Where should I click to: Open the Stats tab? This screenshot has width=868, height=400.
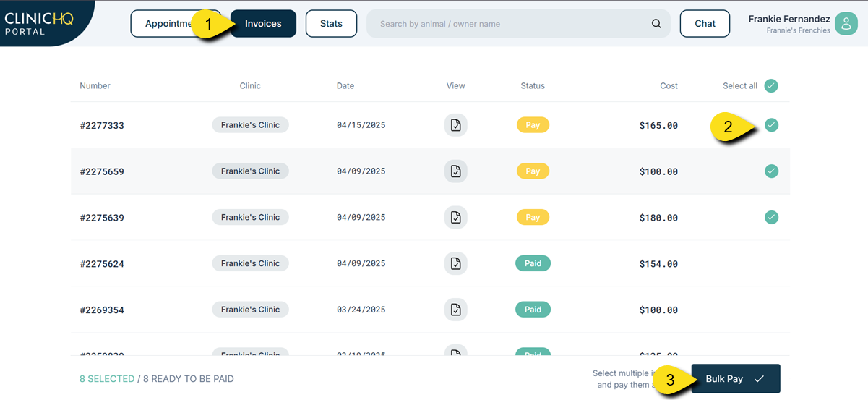coord(331,24)
